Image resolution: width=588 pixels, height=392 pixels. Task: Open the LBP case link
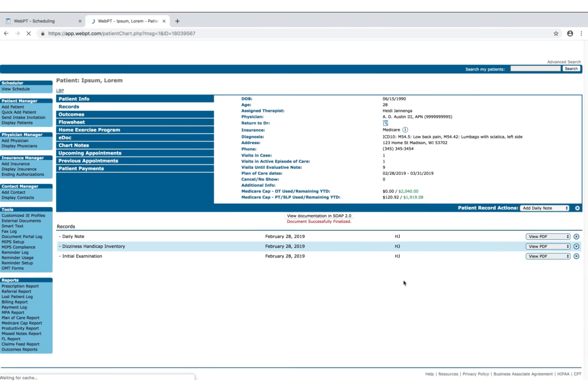(60, 91)
